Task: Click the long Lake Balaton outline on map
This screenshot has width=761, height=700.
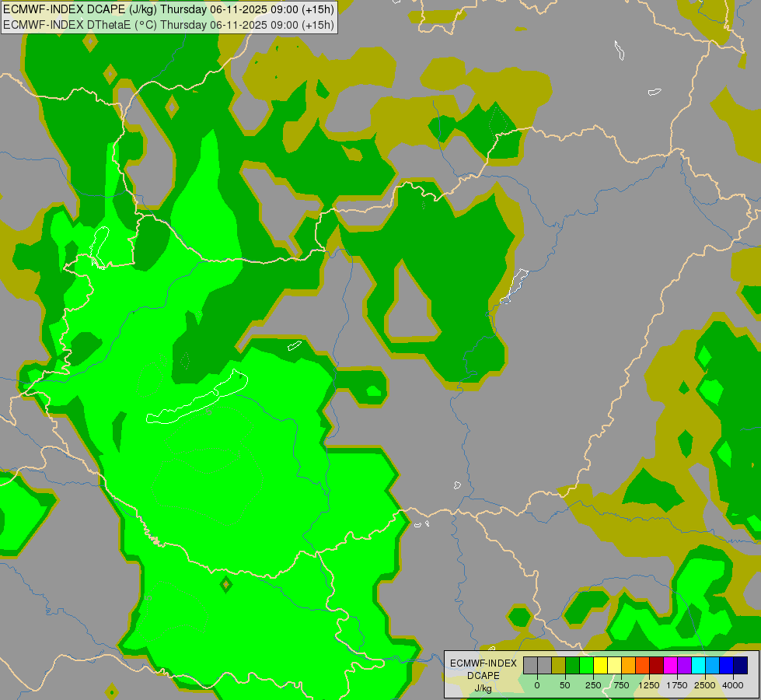Action: coord(197,397)
